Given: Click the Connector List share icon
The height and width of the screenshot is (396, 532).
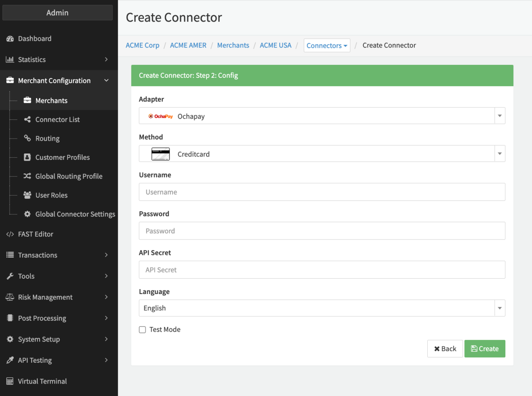Looking at the screenshot, I should pos(27,119).
